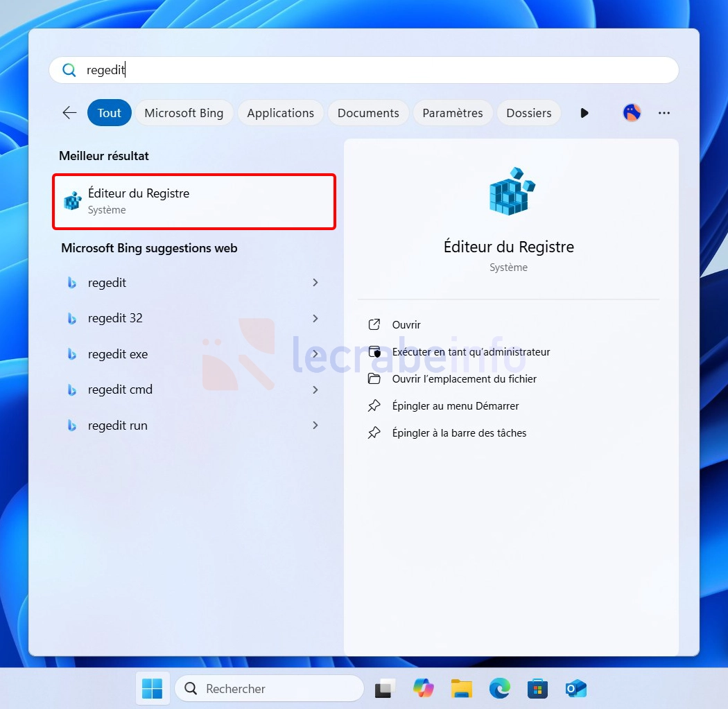Viewport: 728px width, 709px height.
Task: Click the taskbar Rechercher search box
Action: 269,689
